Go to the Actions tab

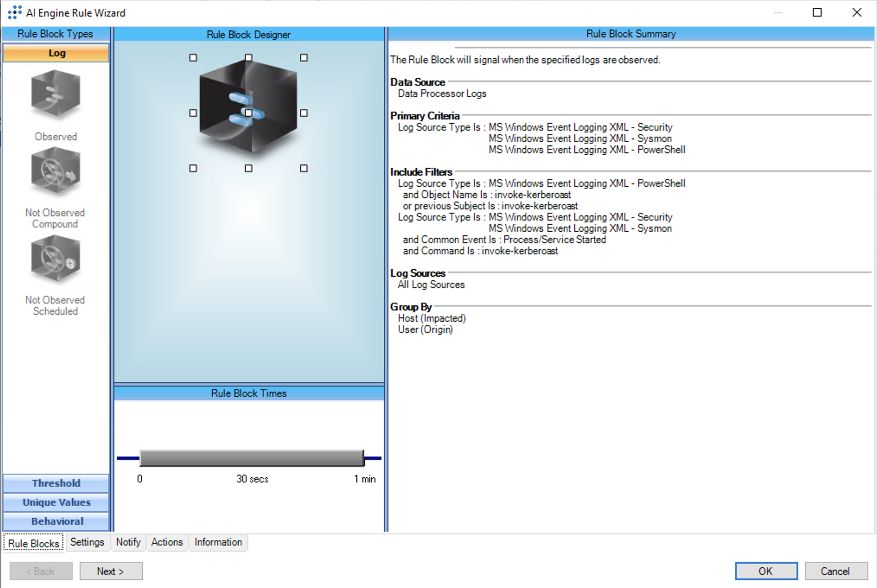tap(167, 542)
